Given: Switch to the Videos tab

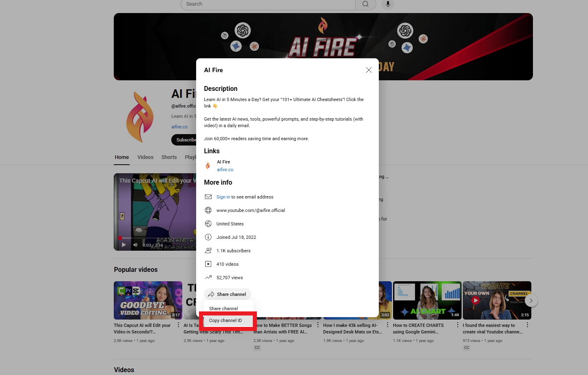Looking at the screenshot, I should point(145,157).
